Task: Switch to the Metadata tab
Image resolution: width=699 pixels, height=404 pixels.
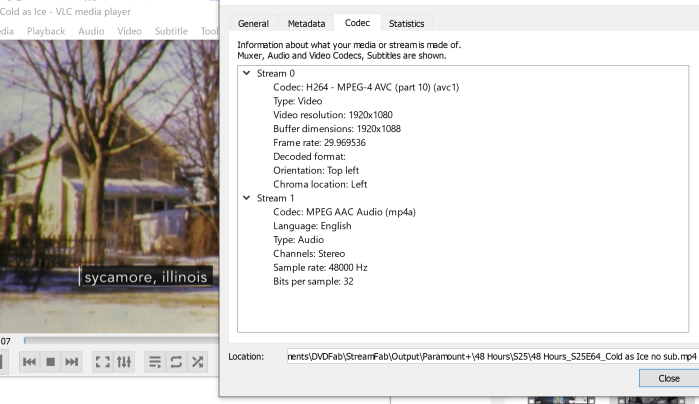Action: pyautogui.click(x=306, y=24)
